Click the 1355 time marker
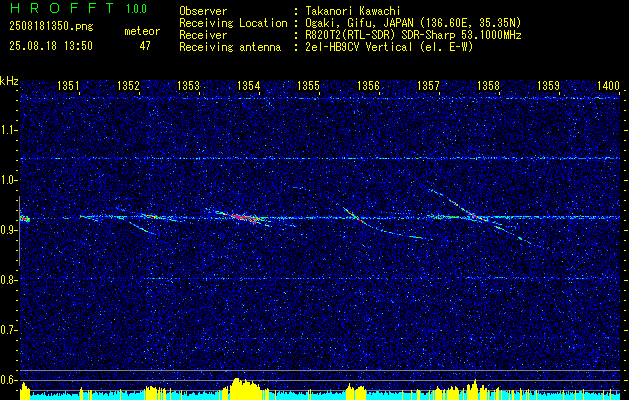The image size is (629, 400). click(308, 85)
